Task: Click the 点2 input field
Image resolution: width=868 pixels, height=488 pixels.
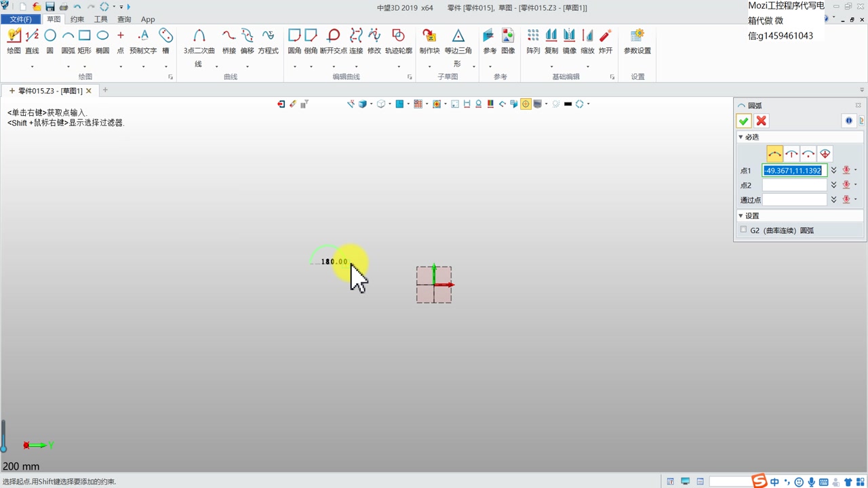Action: click(x=795, y=185)
